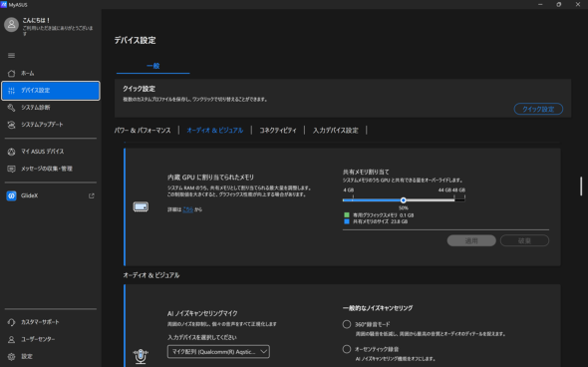Click the デバイス設定 page title
The width and height of the screenshot is (588, 367).
click(135, 41)
